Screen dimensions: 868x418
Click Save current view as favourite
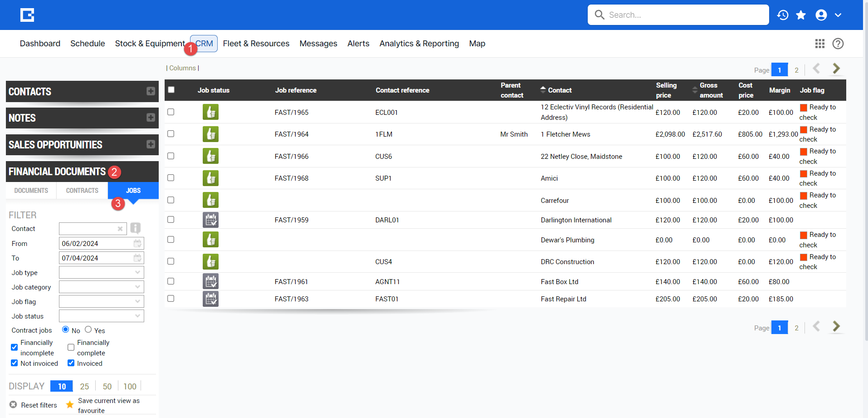click(109, 405)
